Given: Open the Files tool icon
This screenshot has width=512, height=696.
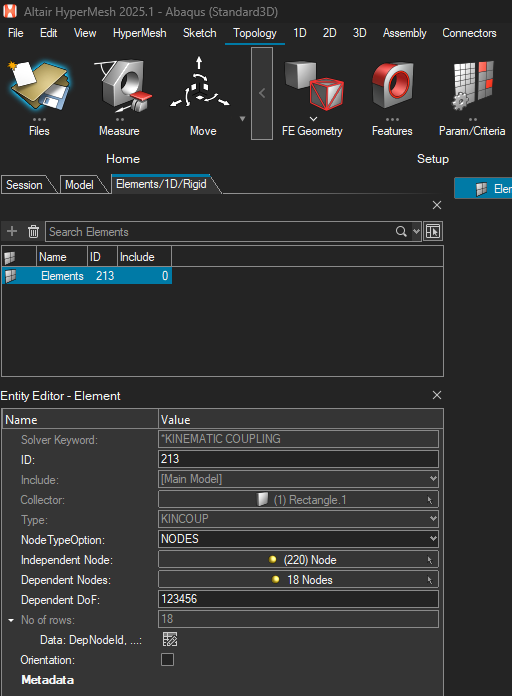Looking at the screenshot, I should [x=39, y=84].
